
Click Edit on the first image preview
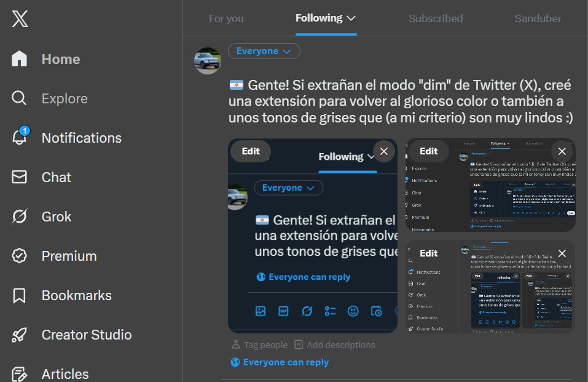tap(251, 150)
